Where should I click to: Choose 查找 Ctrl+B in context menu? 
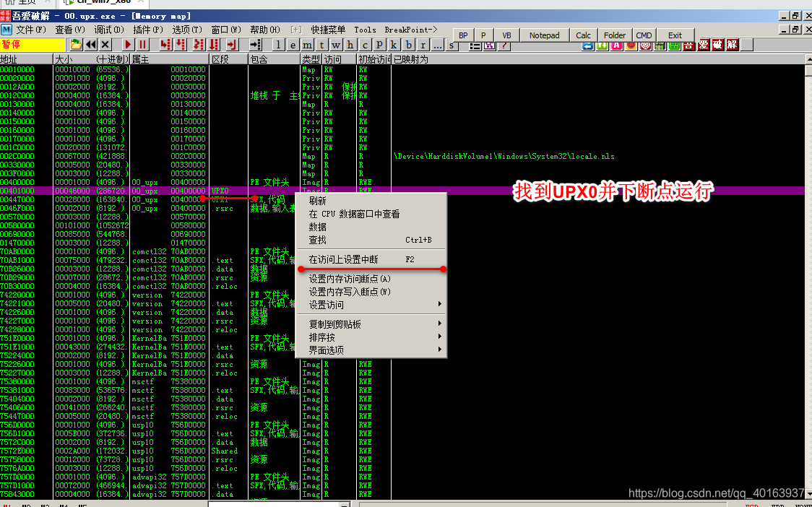point(371,240)
